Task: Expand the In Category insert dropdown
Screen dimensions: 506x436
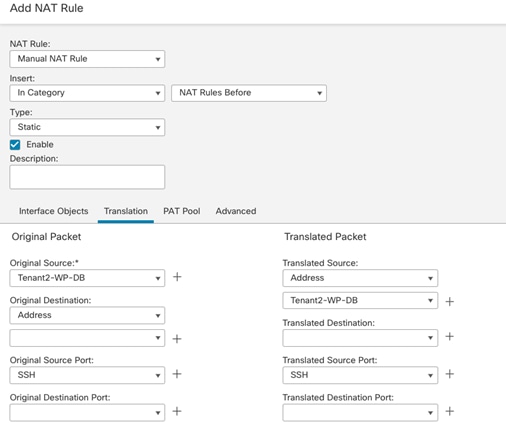Action: point(87,93)
